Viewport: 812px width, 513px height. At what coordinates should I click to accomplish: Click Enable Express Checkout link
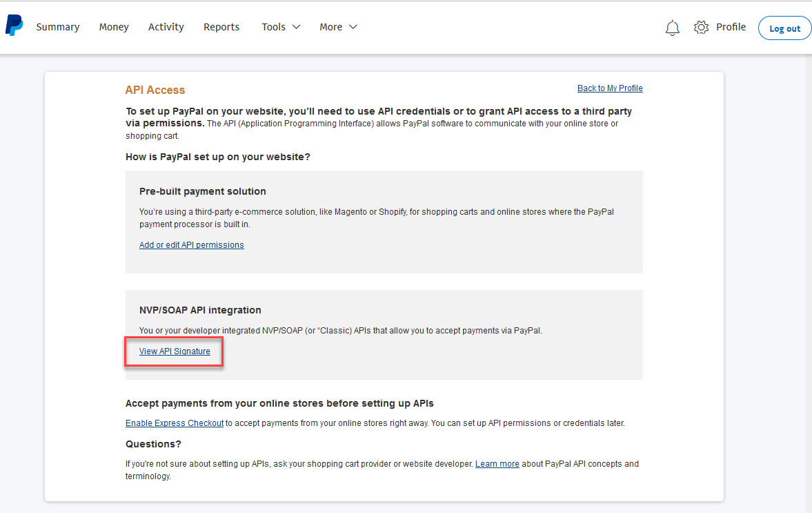[175, 423]
